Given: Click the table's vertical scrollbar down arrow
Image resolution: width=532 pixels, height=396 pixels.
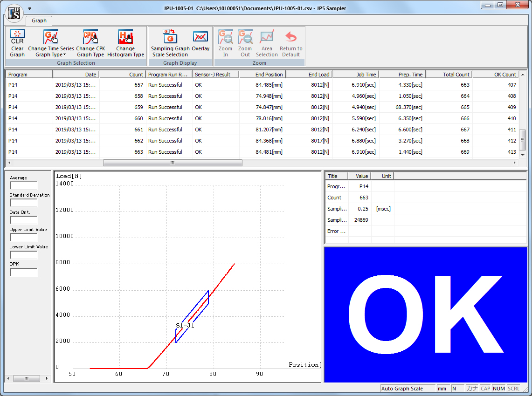Looking at the screenshot, I should [522, 155].
